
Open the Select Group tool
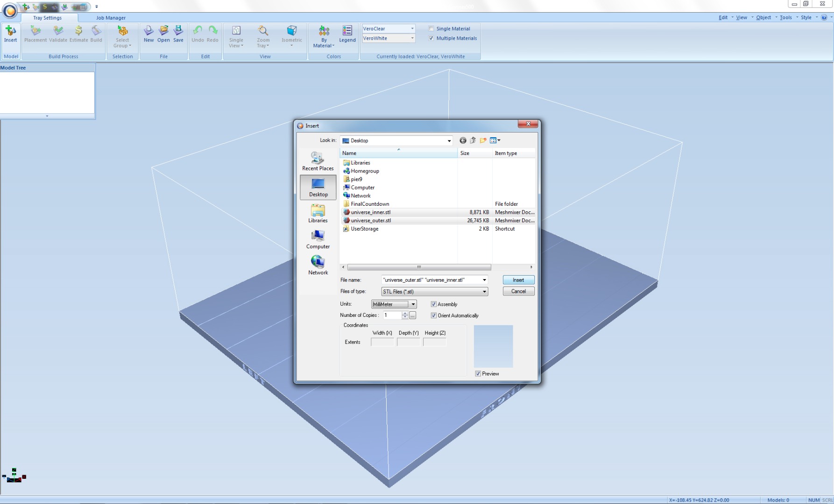click(x=122, y=36)
